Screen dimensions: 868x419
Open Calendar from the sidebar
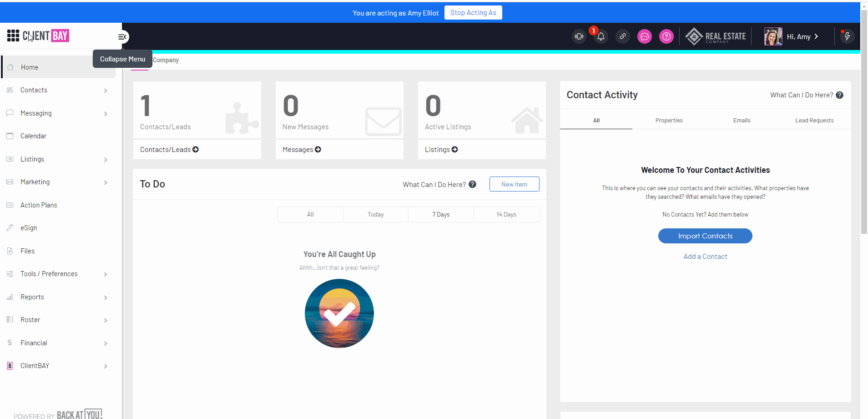33,136
